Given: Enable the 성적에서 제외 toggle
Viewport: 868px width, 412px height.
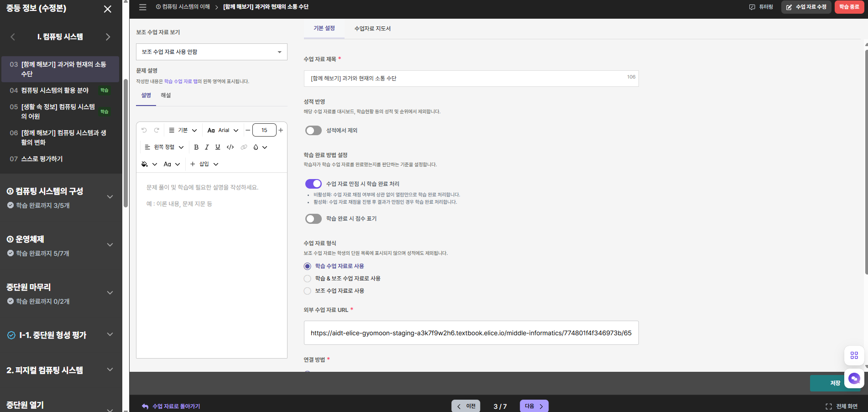Looking at the screenshot, I should pos(314,131).
